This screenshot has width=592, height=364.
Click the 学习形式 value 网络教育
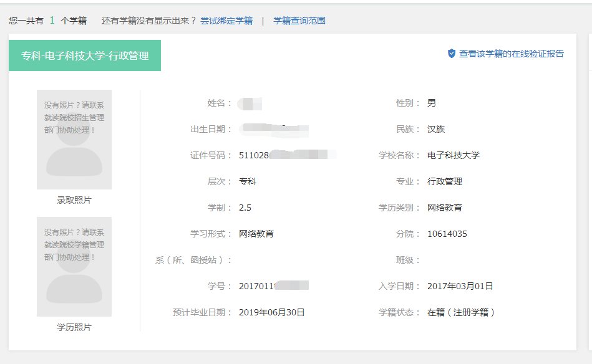coord(256,234)
